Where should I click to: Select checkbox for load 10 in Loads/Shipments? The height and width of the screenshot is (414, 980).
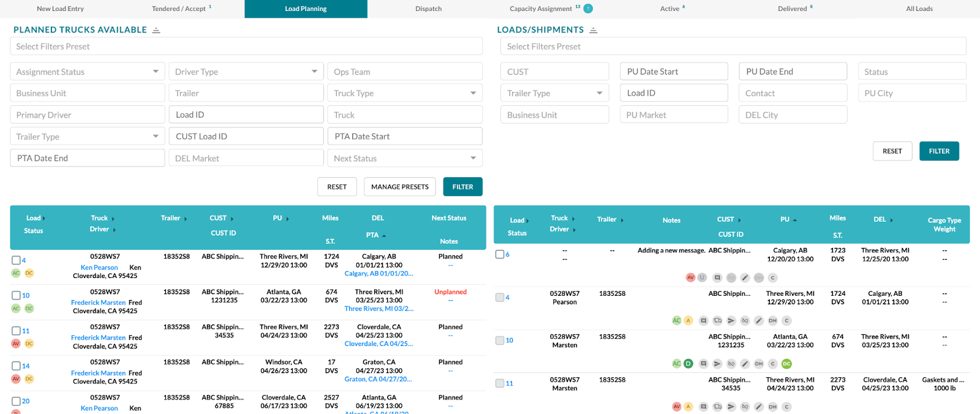pos(500,340)
